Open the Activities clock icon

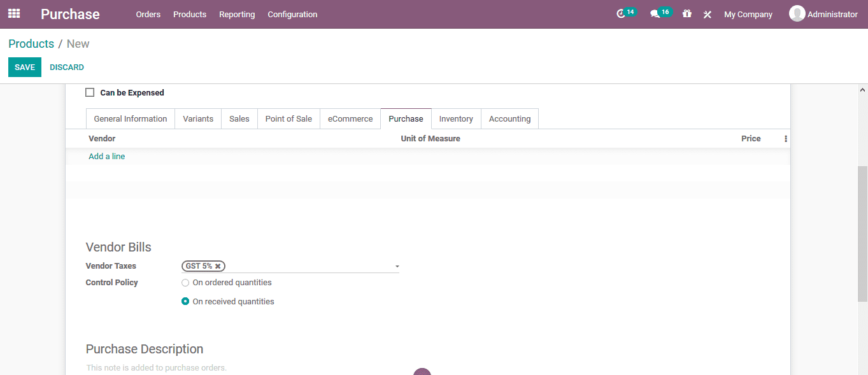tap(623, 13)
